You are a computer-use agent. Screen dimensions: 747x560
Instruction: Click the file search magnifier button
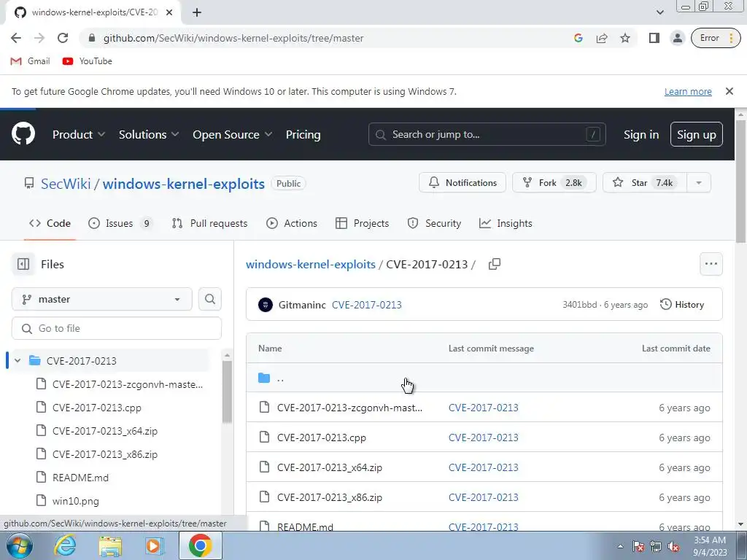[x=209, y=299]
